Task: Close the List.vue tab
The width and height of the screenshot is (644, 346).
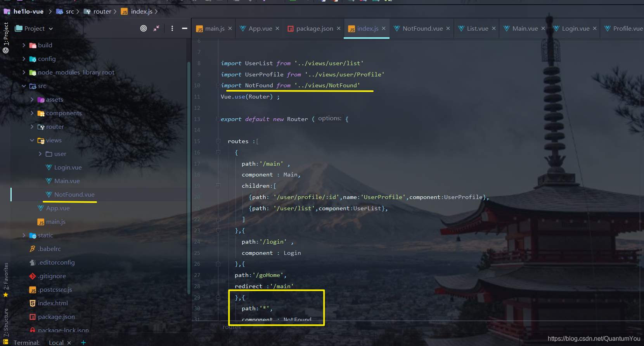Action: coord(494,29)
